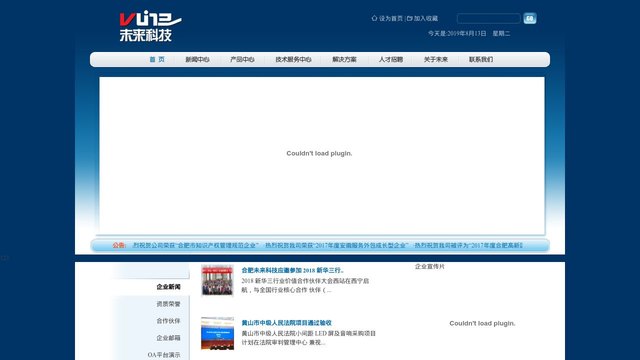Image resolution: width=640 pixels, height=360 pixels.
Task: Open the 2017年度合肥高新 announcement at ticker end
Action: click(469, 245)
